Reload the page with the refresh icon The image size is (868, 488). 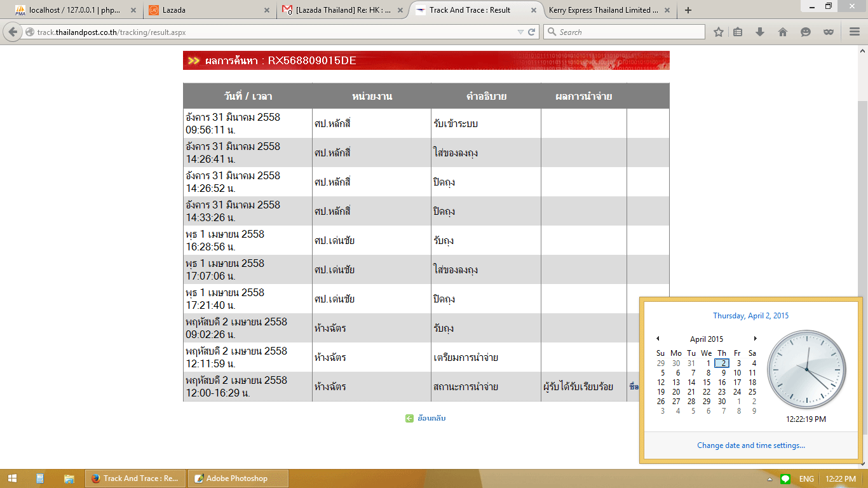pyautogui.click(x=532, y=32)
